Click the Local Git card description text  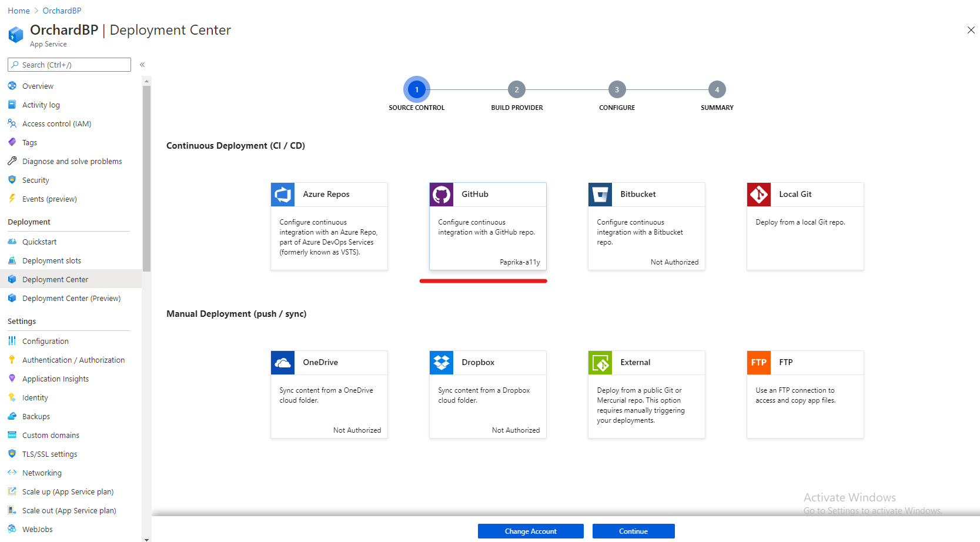click(800, 222)
